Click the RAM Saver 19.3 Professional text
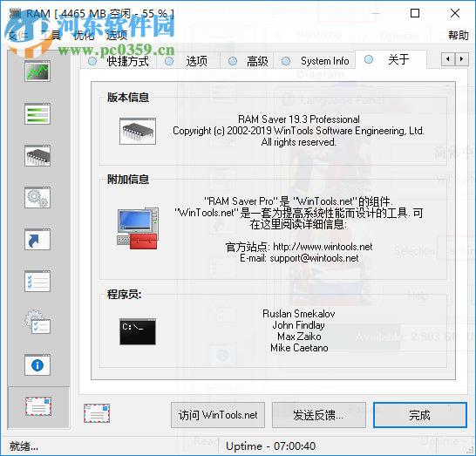This screenshot has width=476, height=456. pos(299,119)
